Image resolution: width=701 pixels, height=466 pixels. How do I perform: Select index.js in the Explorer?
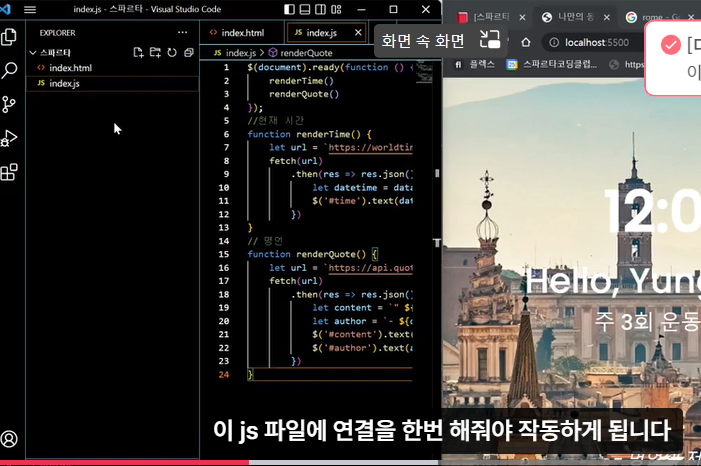(x=112, y=83)
